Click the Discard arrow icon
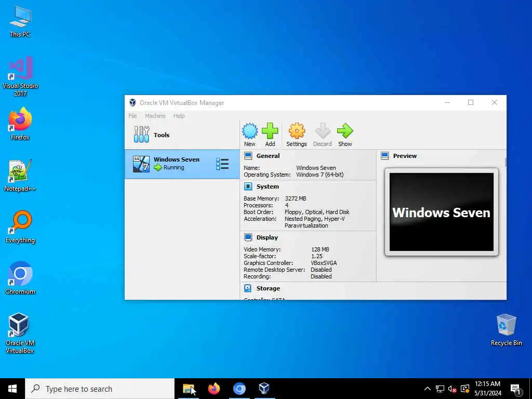 322,131
